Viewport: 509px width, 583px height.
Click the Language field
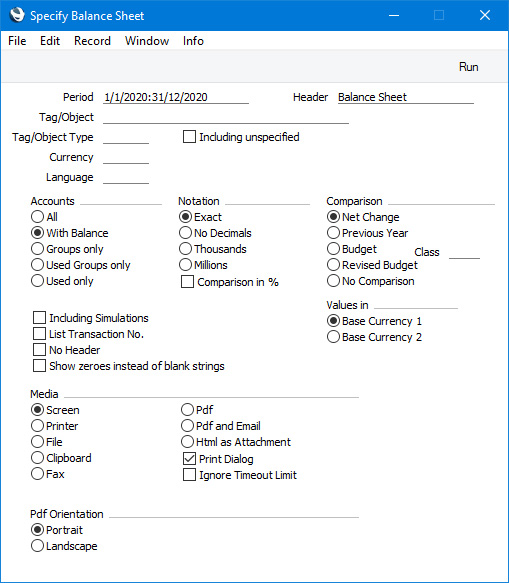point(126,178)
